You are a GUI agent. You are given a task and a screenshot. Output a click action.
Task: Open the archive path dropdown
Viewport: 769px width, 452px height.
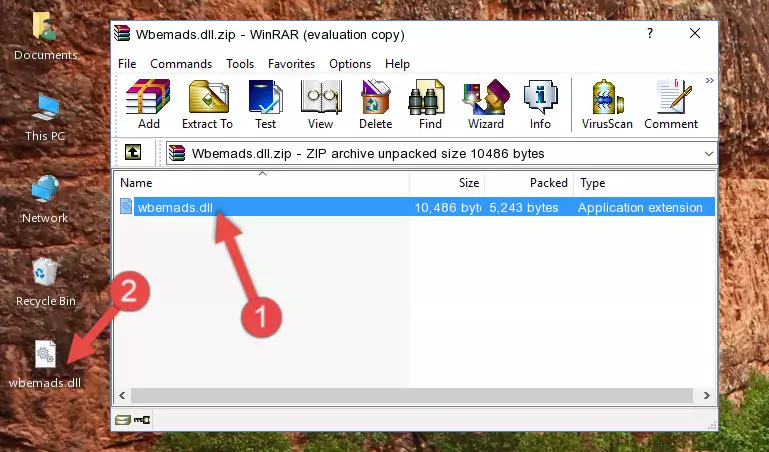point(709,153)
